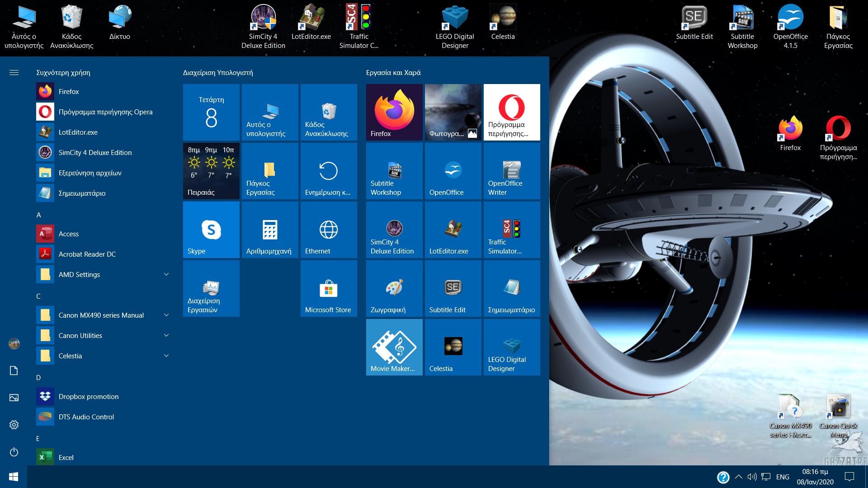
Task: Launch Excel from the app list
Action: 104,457
